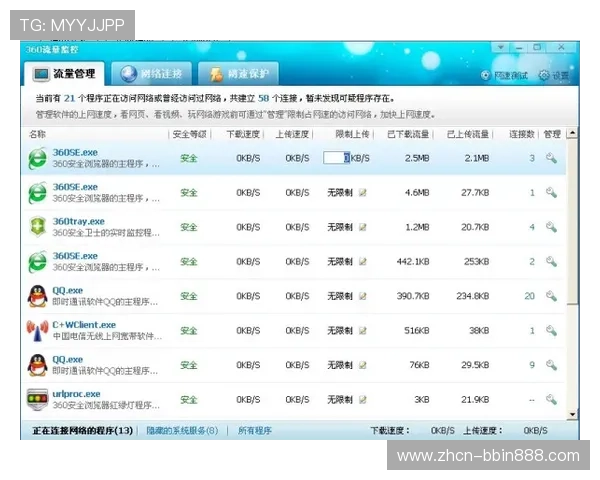Click the 360SE.exe icon with 4.6MB downloaded

tap(38, 193)
